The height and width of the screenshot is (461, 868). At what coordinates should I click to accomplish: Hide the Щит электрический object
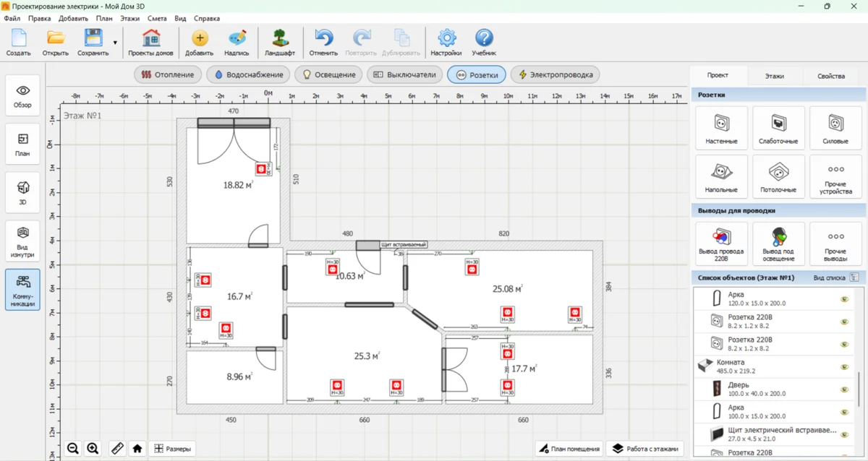point(843,434)
